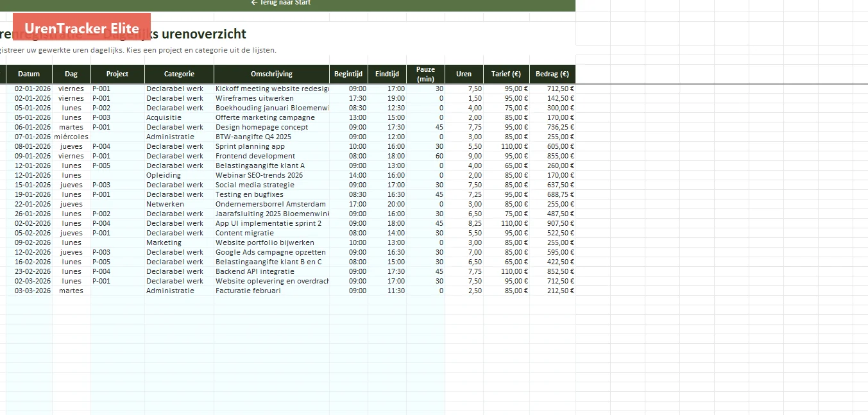Select the Datum column header
868x415 pixels.
click(29, 74)
